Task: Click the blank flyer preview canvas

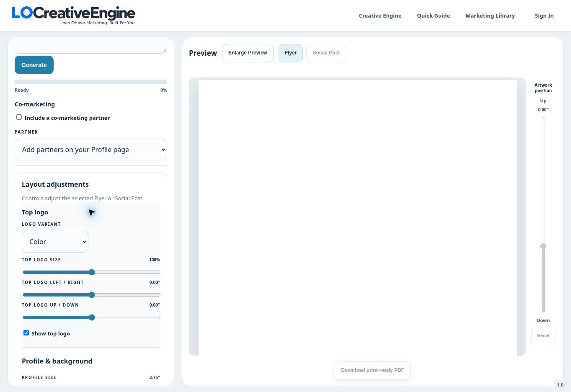Action: click(358, 217)
